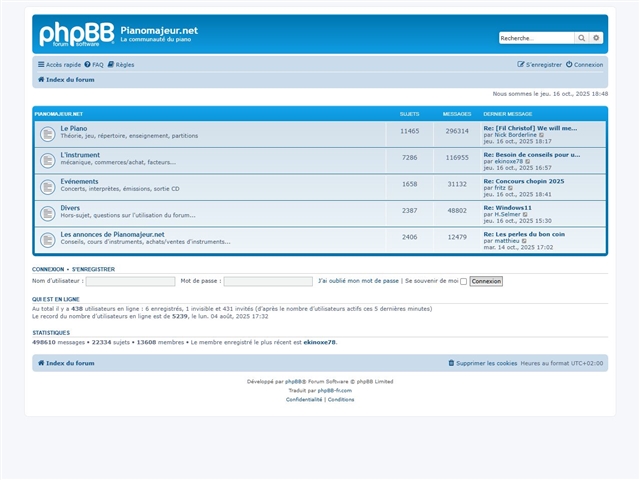Viewport: 640px width, 480px height.
Task: Click in the Recherche search field
Action: click(537, 38)
